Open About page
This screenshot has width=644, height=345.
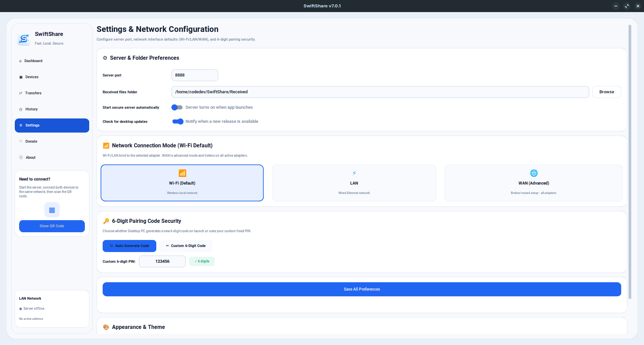(x=52, y=158)
